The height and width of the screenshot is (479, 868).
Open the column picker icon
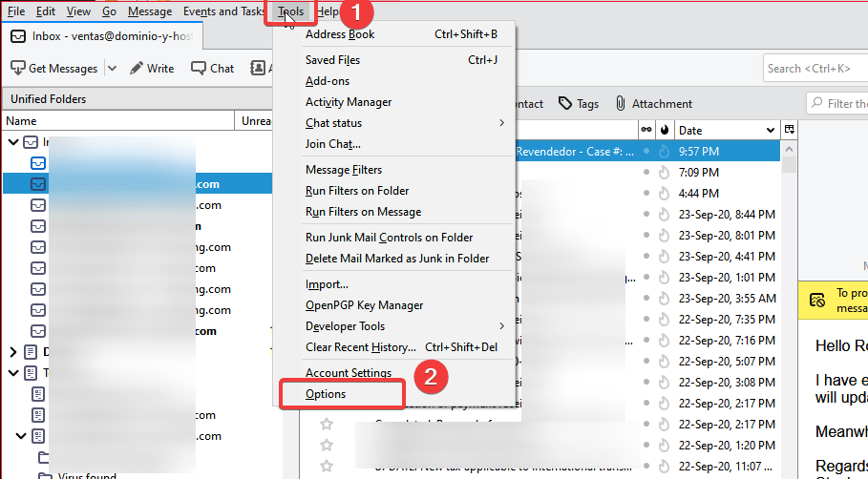pyautogui.click(x=789, y=130)
